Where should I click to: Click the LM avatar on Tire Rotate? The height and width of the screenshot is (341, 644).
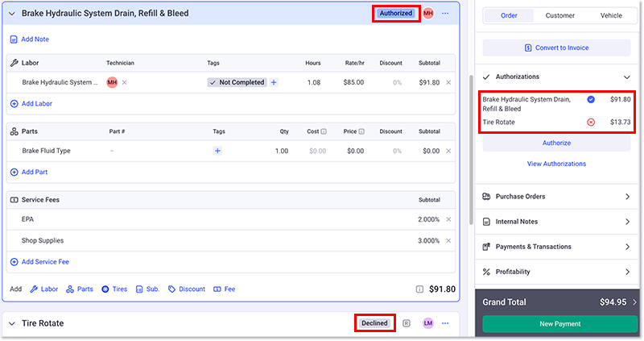[428, 323]
